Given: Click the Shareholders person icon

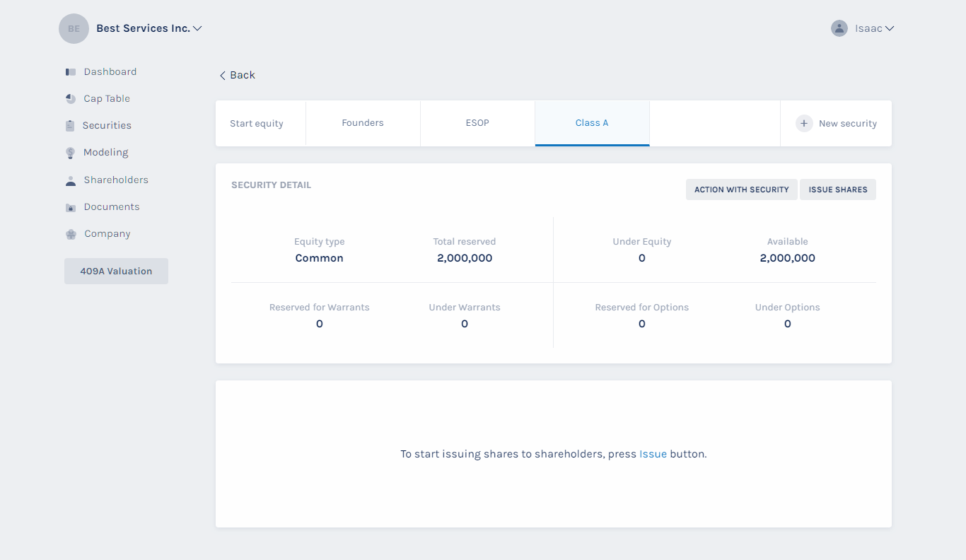Looking at the screenshot, I should click(71, 180).
